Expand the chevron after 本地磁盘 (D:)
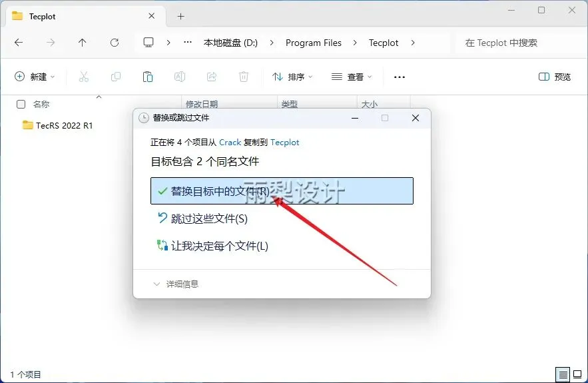 [272, 43]
